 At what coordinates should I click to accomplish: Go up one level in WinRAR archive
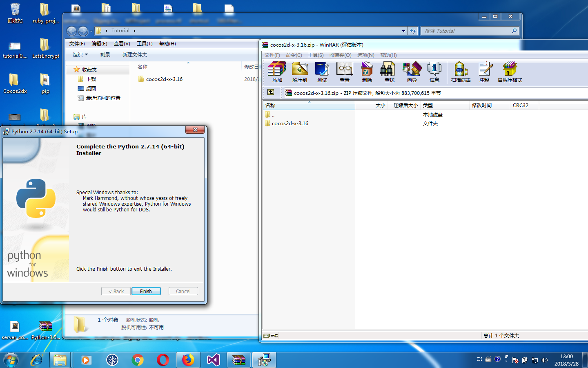pos(271,92)
